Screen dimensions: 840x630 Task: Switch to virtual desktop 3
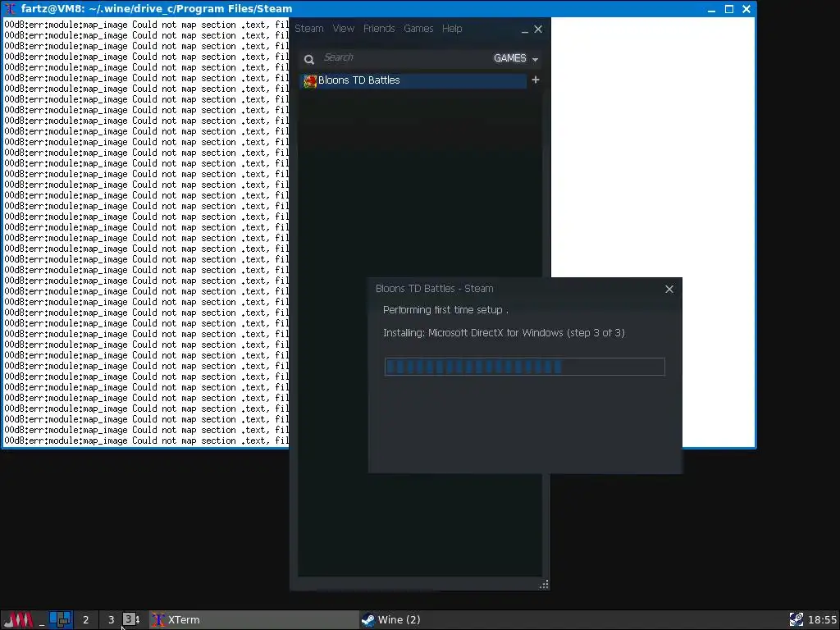click(111, 620)
